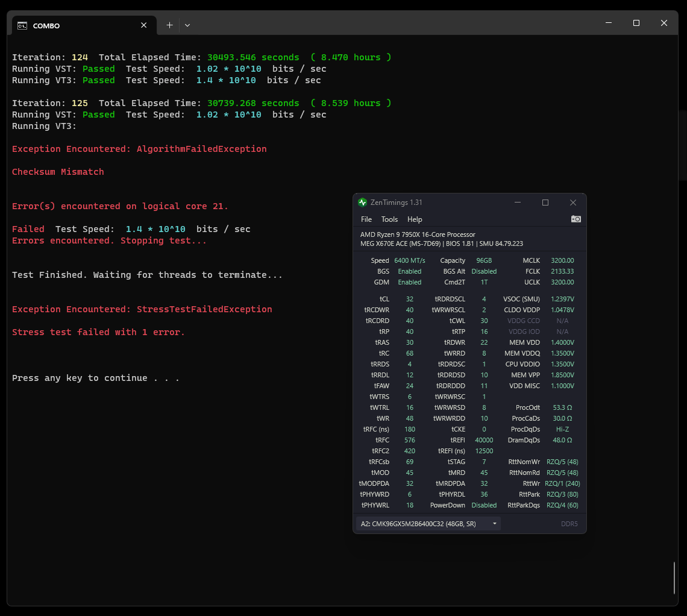Click the '96GB' capacity value

[x=484, y=260]
